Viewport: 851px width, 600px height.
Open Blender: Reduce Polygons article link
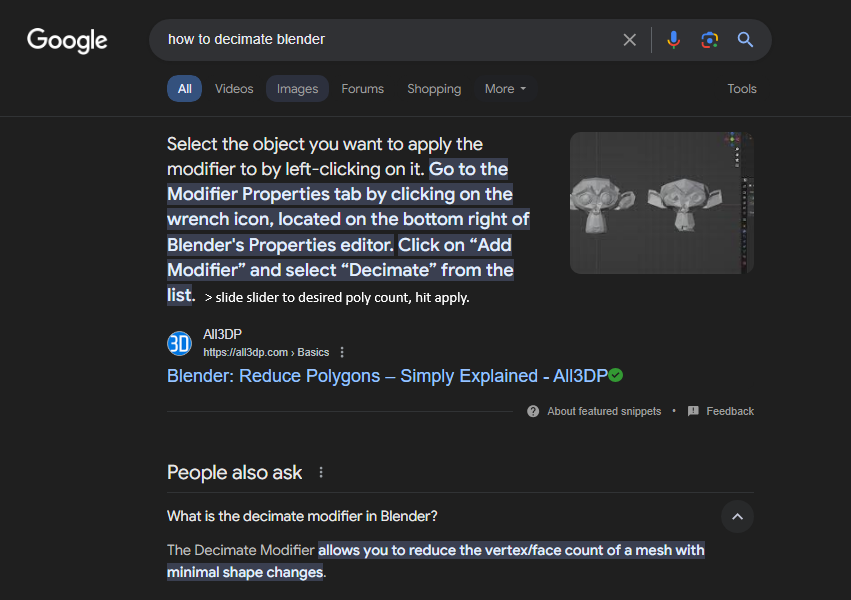(x=388, y=376)
